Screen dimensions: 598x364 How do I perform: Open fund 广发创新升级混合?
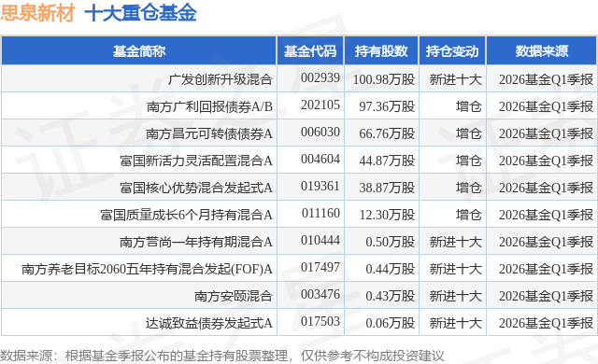pos(221,79)
